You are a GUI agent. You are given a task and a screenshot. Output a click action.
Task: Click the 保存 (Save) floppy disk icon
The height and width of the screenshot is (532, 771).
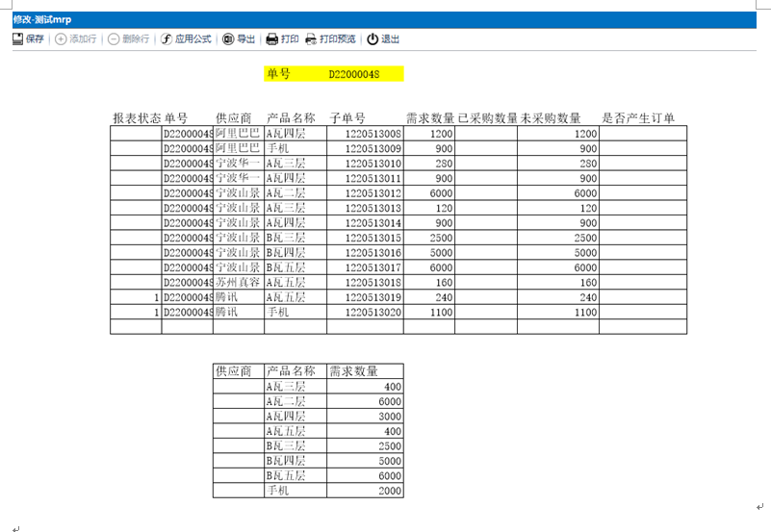(17, 39)
